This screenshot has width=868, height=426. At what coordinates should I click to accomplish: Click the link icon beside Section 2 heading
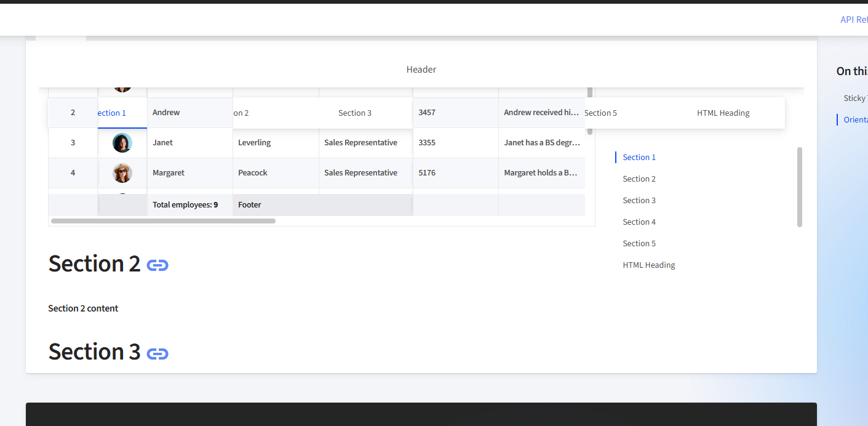[157, 265]
